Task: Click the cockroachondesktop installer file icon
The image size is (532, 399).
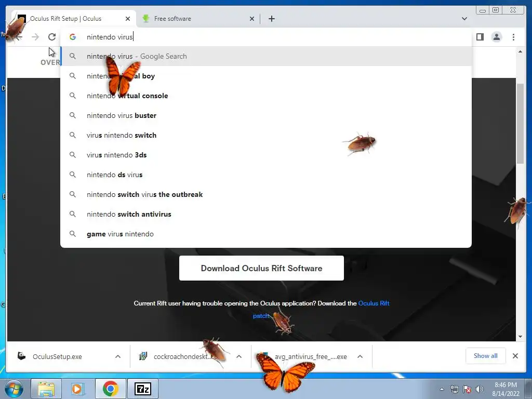Action: [143, 356]
